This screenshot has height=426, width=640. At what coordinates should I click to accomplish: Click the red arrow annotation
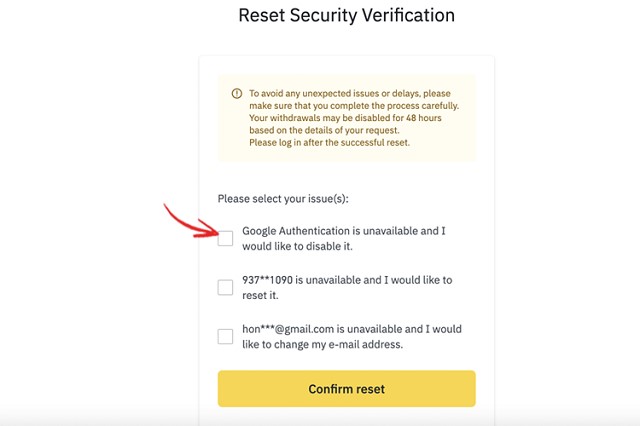click(192, 221)
